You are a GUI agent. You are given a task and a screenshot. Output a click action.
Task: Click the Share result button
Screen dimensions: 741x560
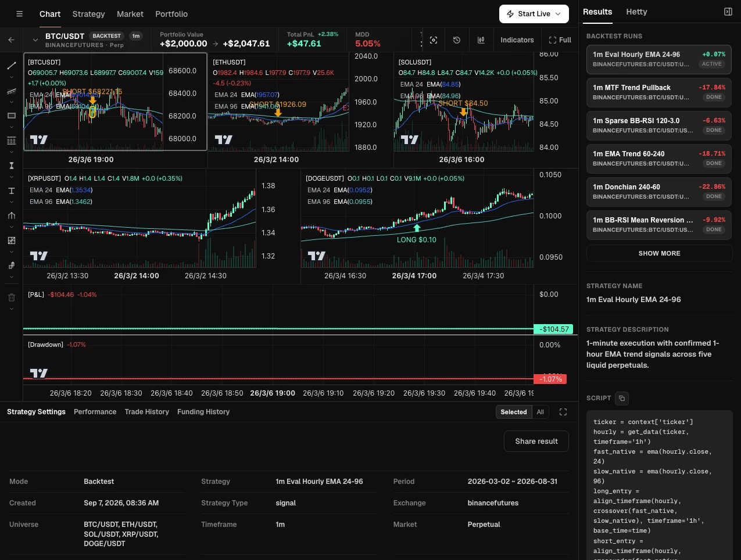point(536,441)
